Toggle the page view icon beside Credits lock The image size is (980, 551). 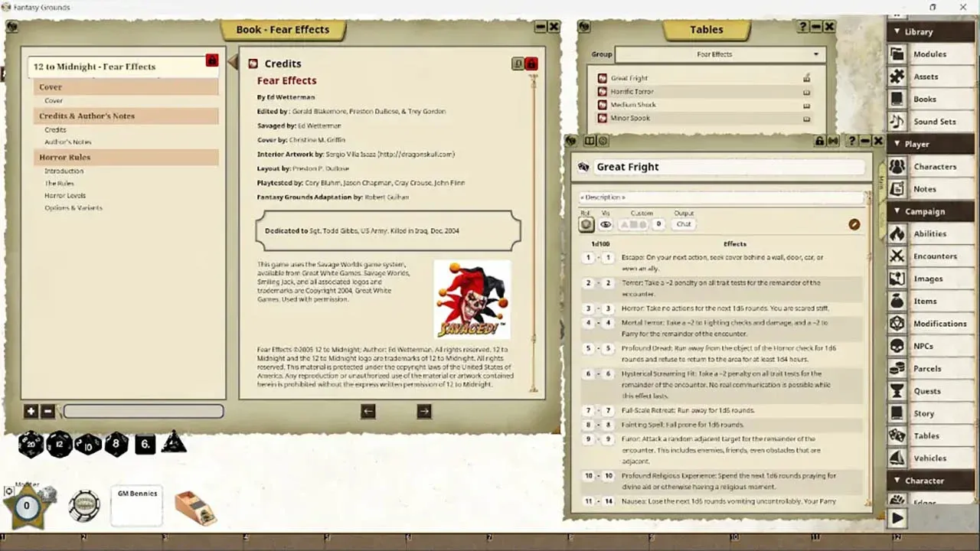tap(518, 64)
